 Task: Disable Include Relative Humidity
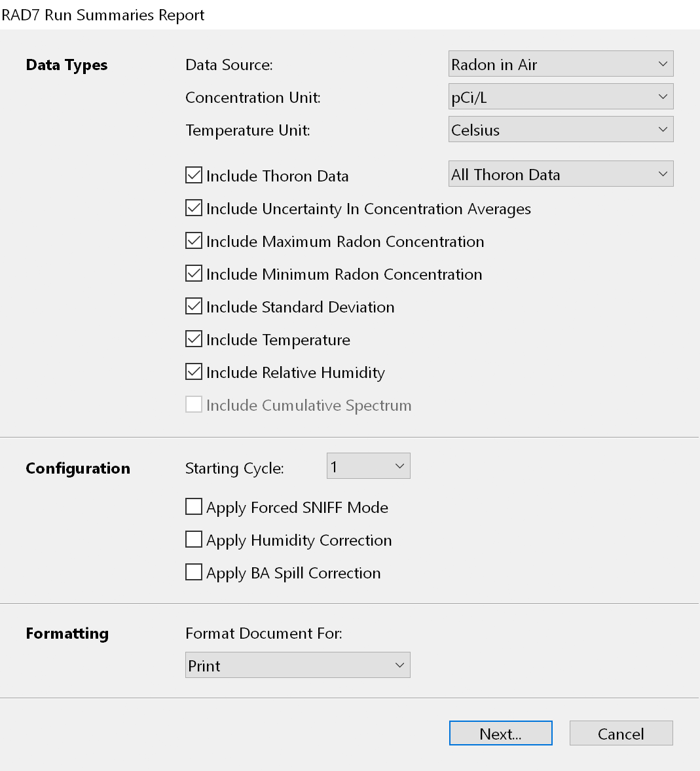click(194, 372)
